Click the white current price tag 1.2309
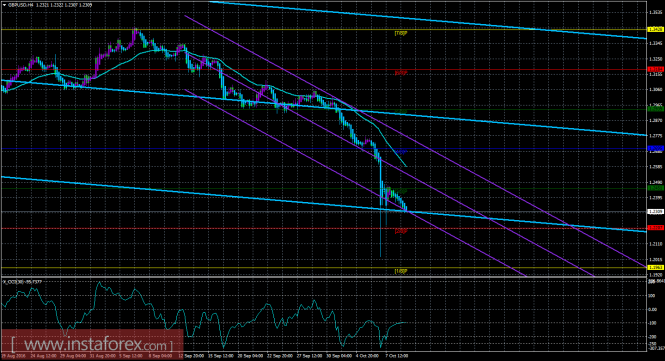Screen dimensions: 665x361 pyautogui.click(x=655, y=211)
